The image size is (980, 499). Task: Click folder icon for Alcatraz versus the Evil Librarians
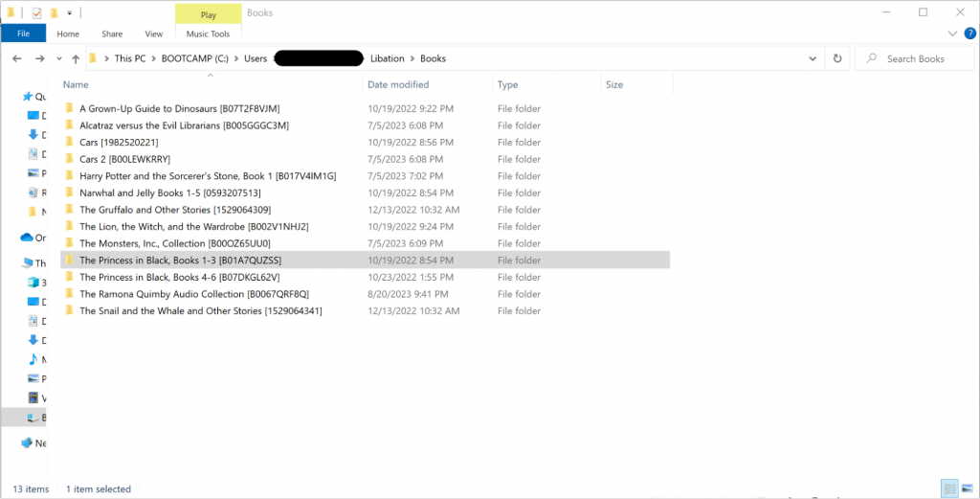[69, 125]
